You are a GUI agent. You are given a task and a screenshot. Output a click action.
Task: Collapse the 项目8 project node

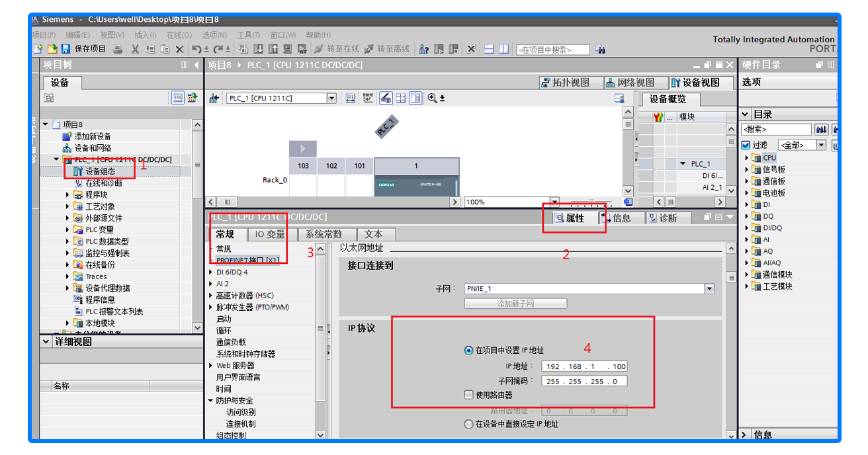point(46,124)
